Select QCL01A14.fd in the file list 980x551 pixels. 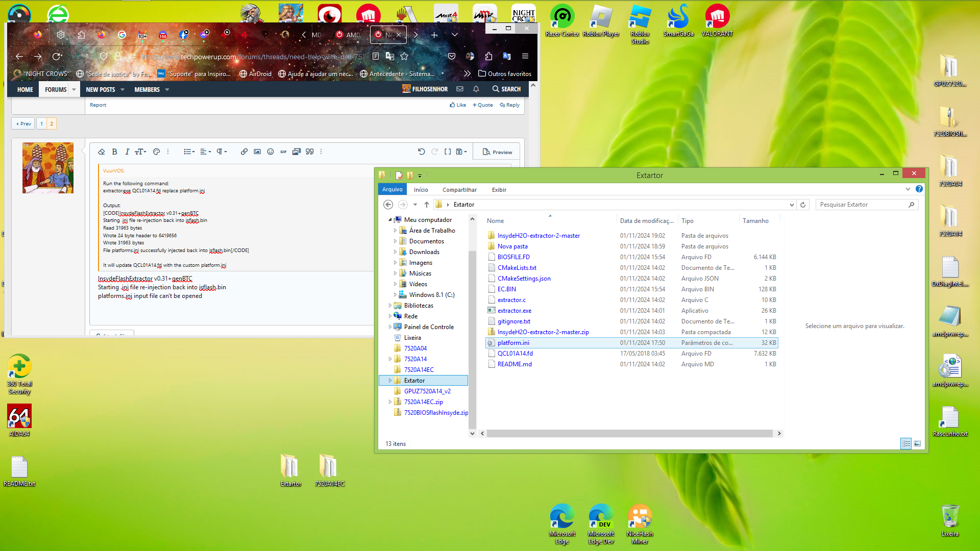point(515,354)
